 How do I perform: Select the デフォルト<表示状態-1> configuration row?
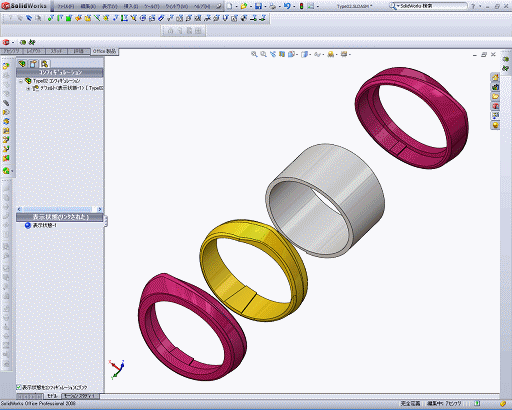[68, 88]
